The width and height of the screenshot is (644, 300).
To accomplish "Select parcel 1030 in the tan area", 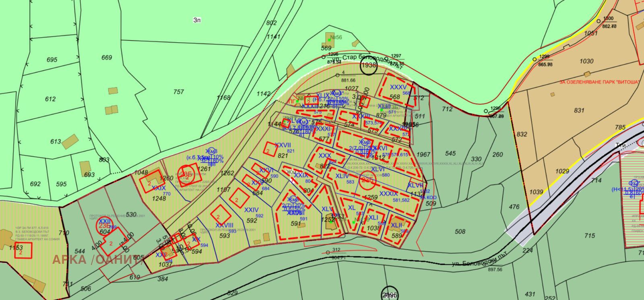I will (x=586, y=61).
